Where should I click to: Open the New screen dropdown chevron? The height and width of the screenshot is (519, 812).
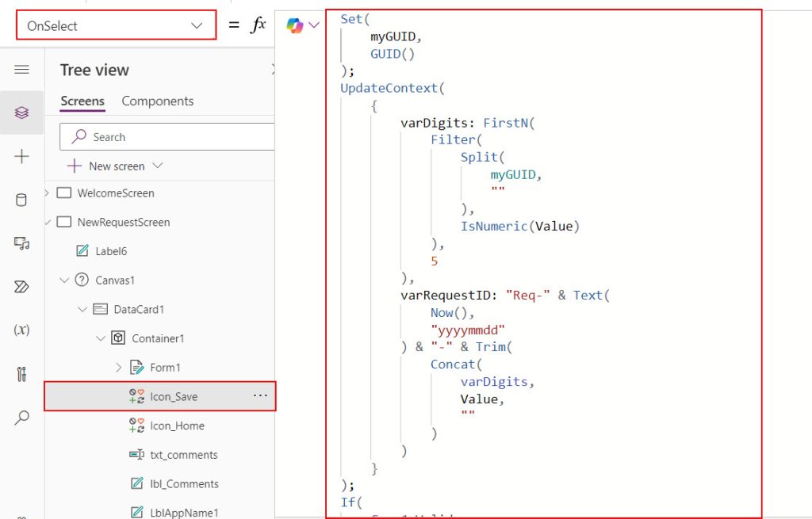pyautogui.click(x=158, y=166)
